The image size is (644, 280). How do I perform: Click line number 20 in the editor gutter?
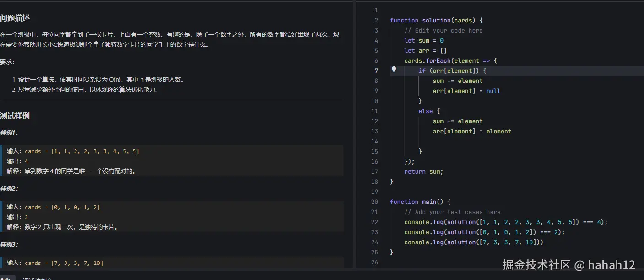[374, 202]
